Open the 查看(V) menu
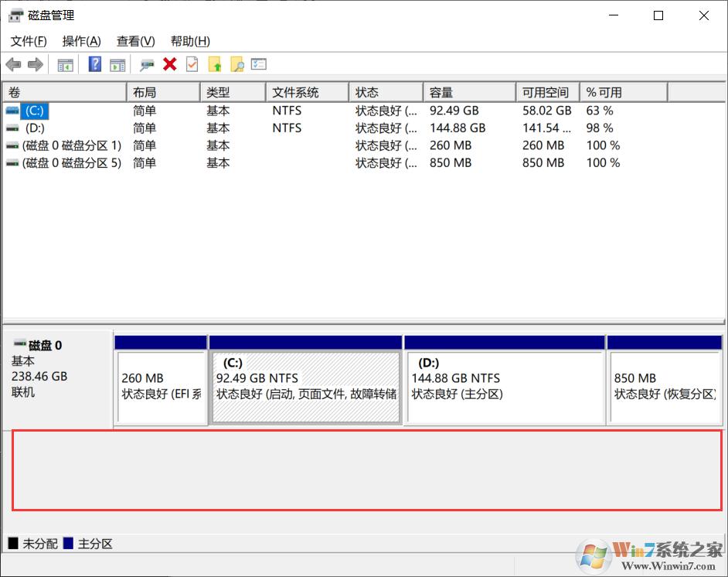 pyautogui.click(x=135, y=40)
